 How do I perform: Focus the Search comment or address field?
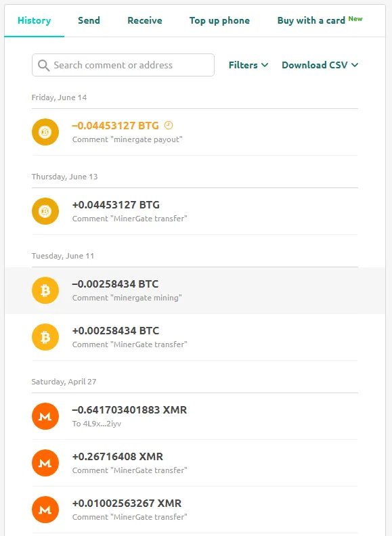point(123,65)
